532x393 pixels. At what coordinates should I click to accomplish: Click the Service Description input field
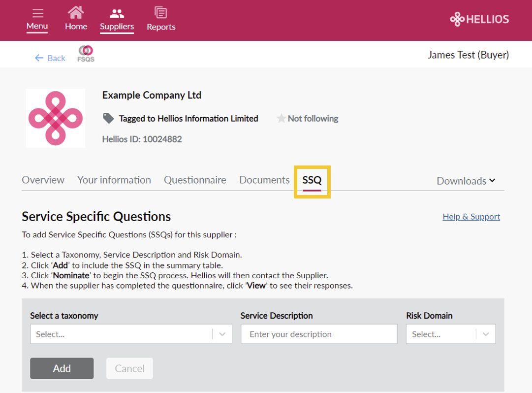tap(319, 334)
